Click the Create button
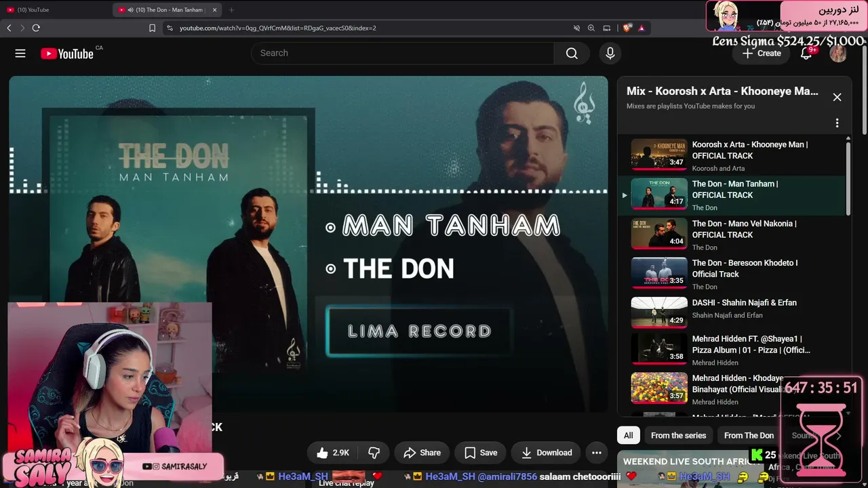 (x=762, y=54)
